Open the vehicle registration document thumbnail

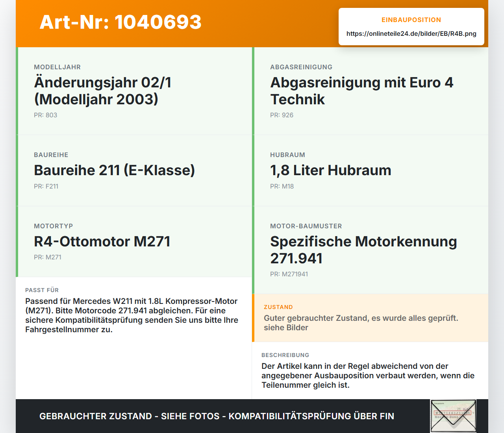coord(454,416)
